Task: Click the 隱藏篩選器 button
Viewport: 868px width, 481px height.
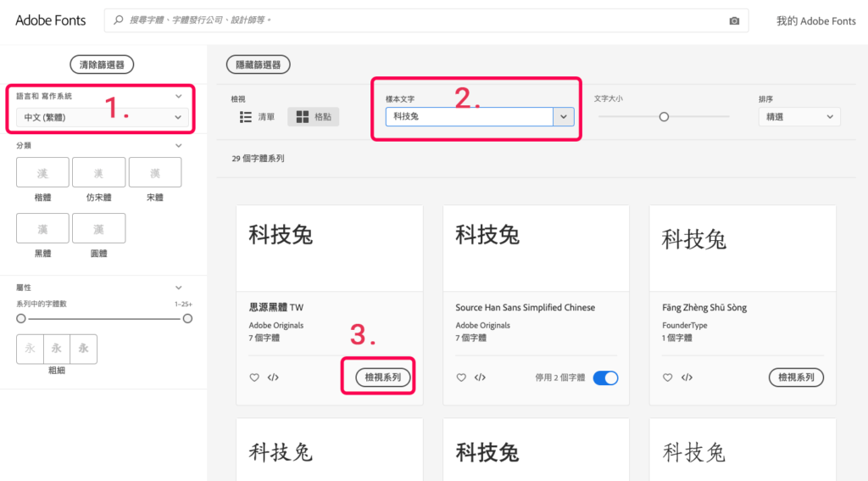Action: tap(258, 64)
